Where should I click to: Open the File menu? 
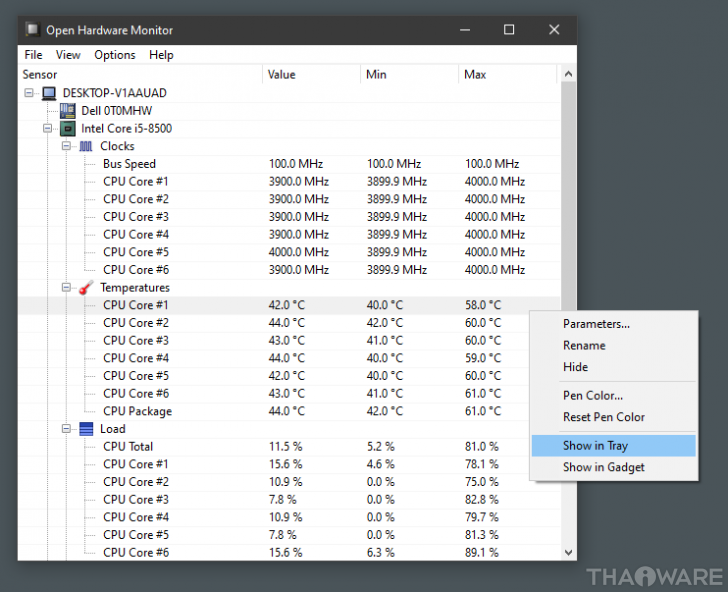[x=33, y=55]
